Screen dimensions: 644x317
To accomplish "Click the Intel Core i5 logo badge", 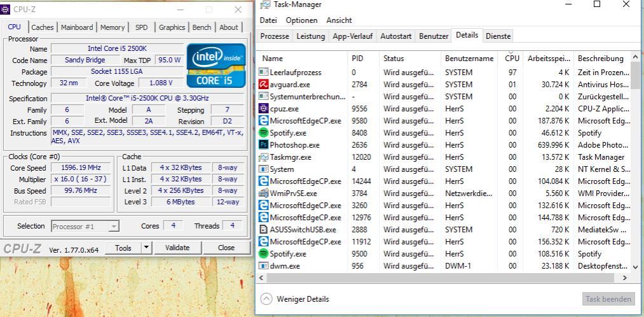I will click(x=216, y=66).
